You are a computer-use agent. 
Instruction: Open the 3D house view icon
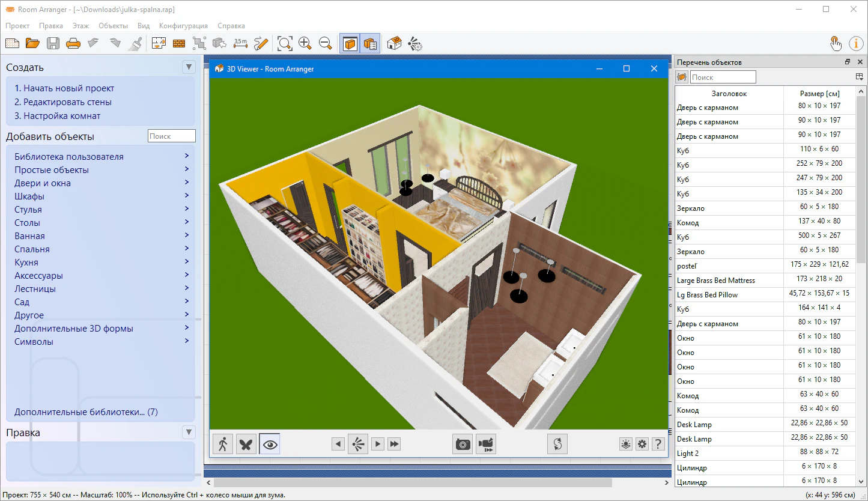tap(395, 43)
